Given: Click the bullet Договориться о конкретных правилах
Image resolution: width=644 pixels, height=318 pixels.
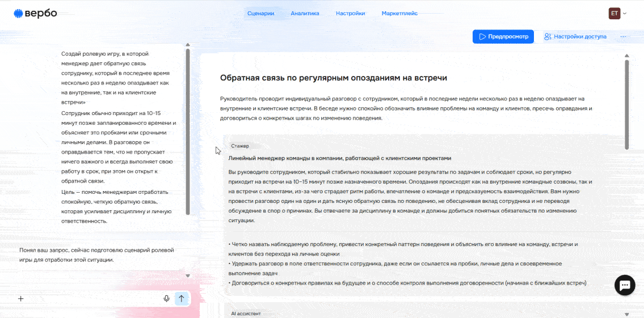Looking at the screenshot, I should (407, 283).
